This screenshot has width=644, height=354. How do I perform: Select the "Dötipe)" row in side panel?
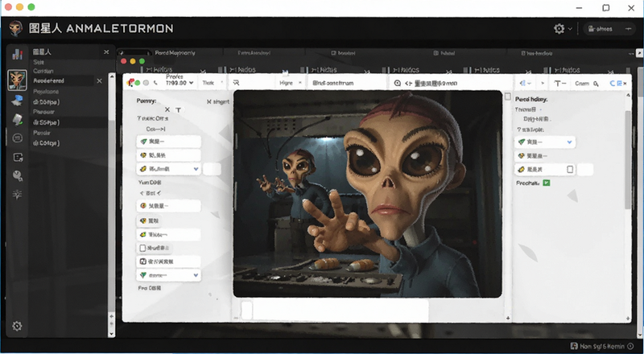click(46, 102)
